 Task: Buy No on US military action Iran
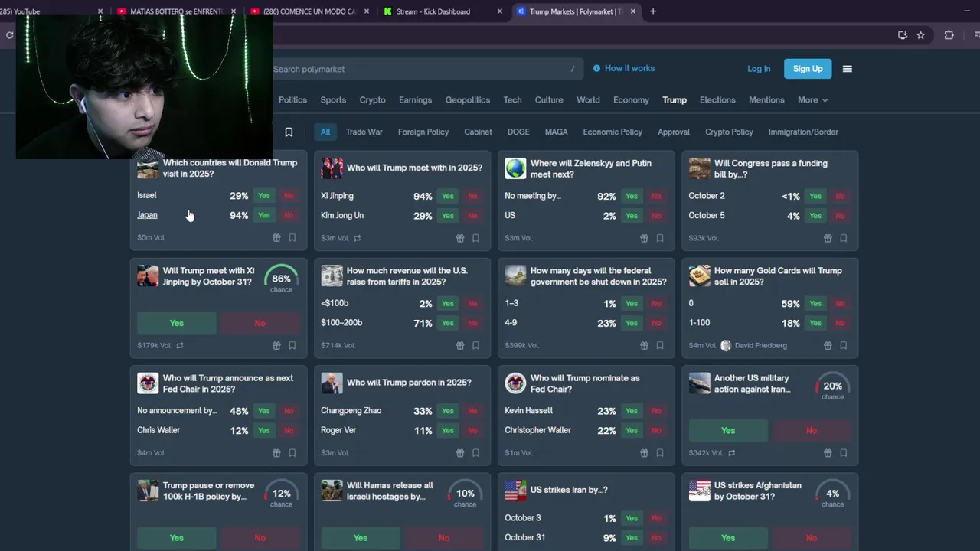click(x=812, y=430)
